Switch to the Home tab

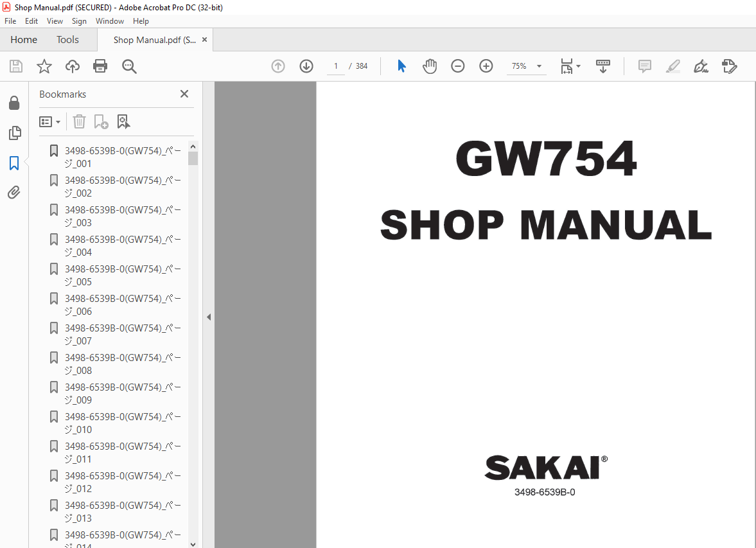click(x=24, y=40)
